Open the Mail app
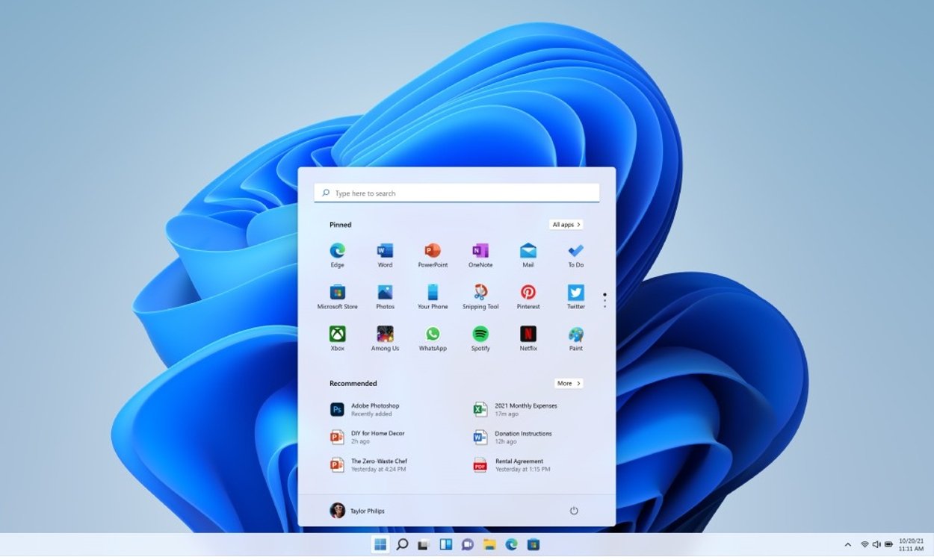 528,255
